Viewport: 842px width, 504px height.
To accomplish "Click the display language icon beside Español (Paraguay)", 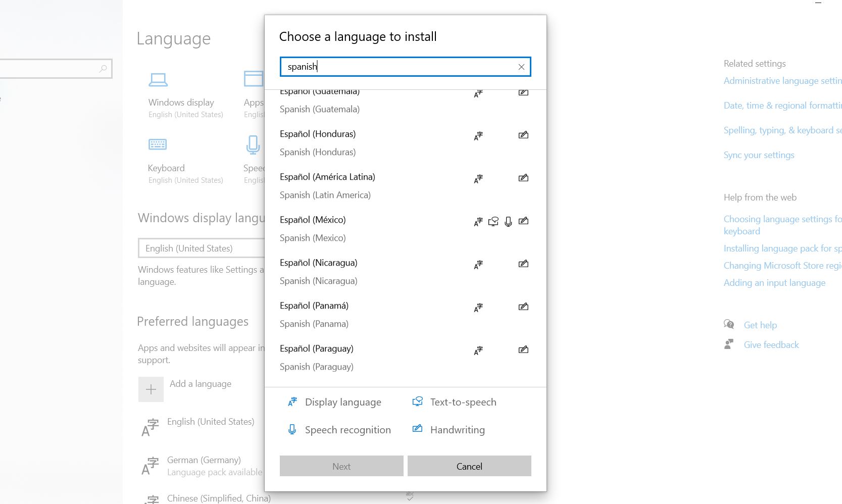I will pyautogui.click(x=477, y=350).
